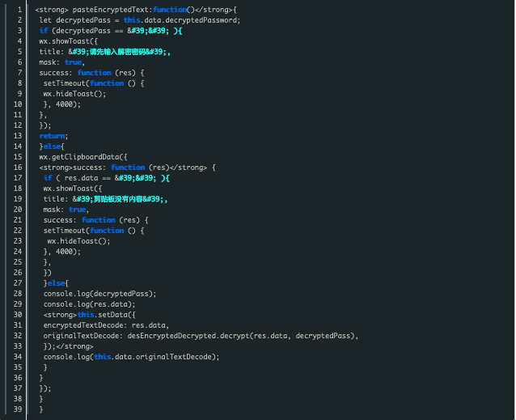This screenshot has width=516, height=420.
Task: Click 'this.data.decryptedPassword;' on line 2
Action: tap(182, 20)
